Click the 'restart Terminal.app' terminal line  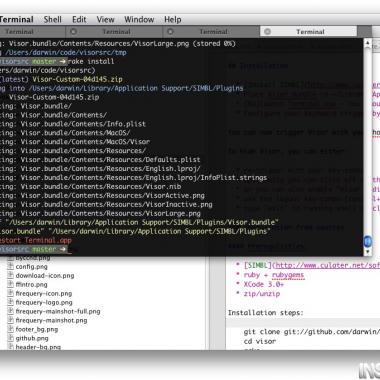(36, 240)
